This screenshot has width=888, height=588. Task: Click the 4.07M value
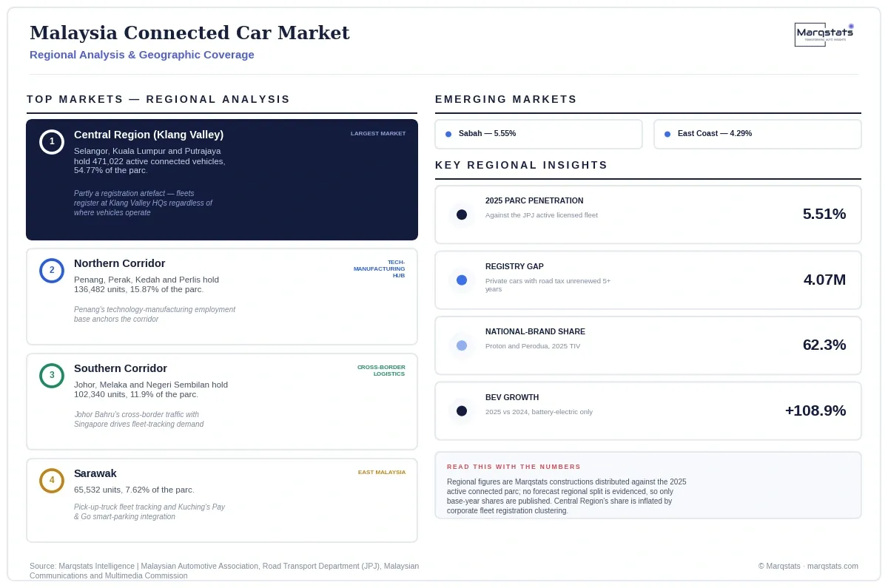[x=825, y=280]
